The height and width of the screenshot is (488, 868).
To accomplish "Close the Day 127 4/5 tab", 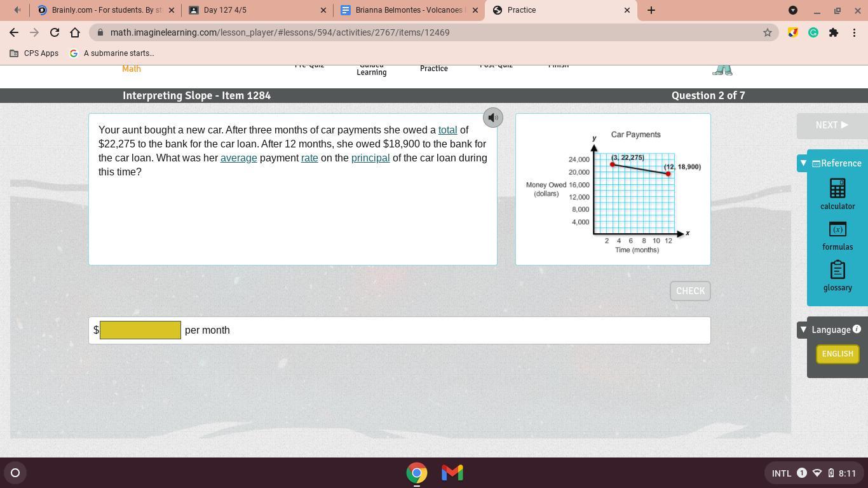I will 323,10.
